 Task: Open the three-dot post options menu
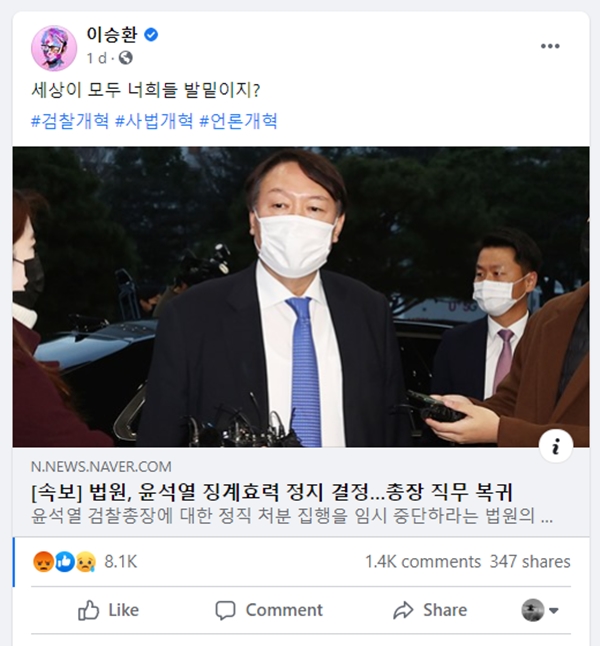550,46
